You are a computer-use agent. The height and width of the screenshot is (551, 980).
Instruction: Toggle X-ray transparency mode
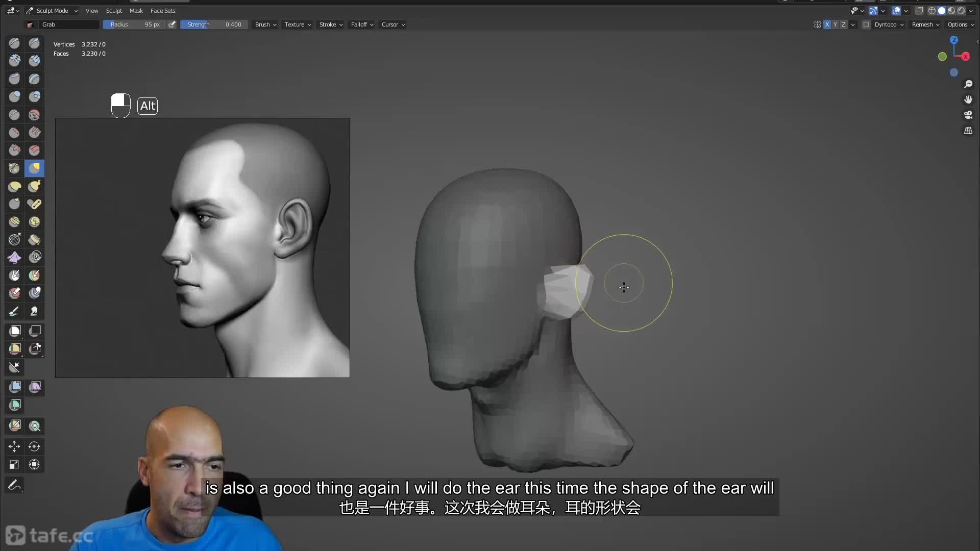tap(919, 11)
